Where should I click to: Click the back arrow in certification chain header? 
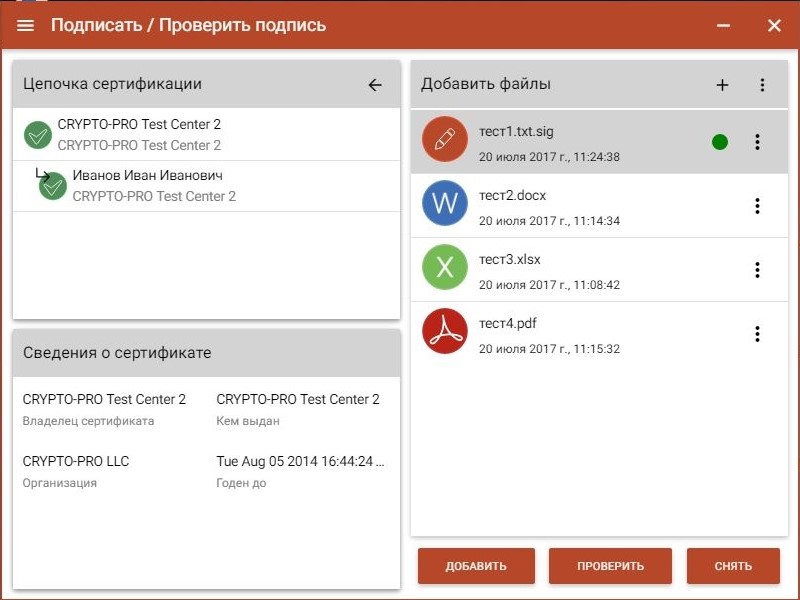pos(375,85)
